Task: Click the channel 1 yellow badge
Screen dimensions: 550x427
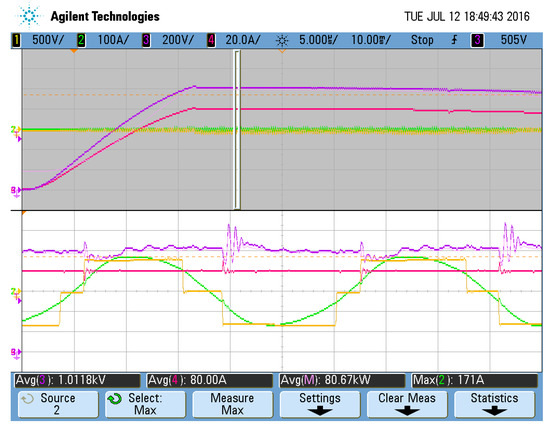Action: (16, 40)
